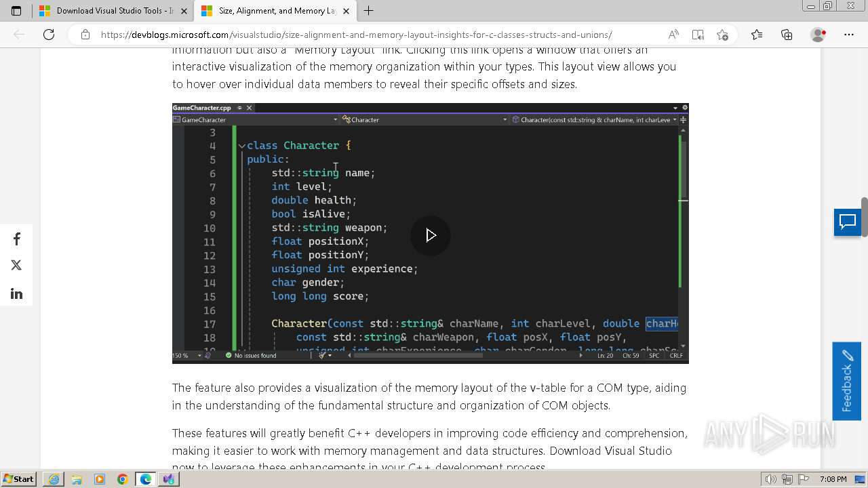Add this page to favorites

coord(722,35)
